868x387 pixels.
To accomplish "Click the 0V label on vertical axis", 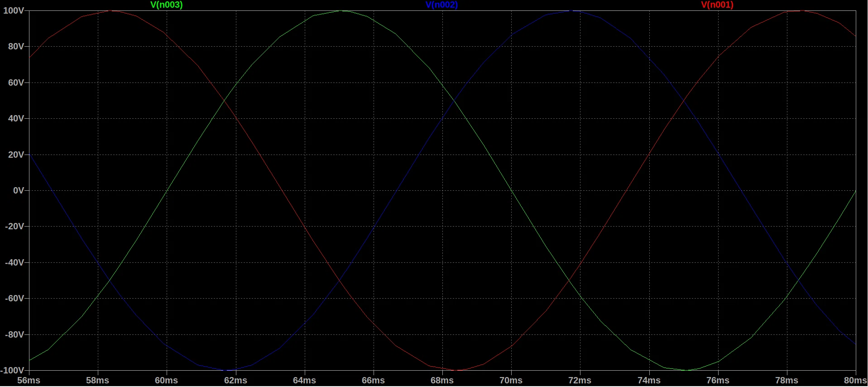I will coord(18,191).
